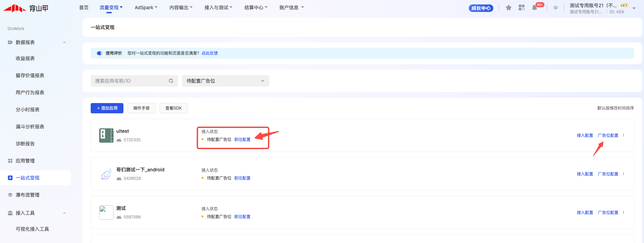Collapse the 接入工具 sidebar section
Viewport: 644px width, 243px height.
pos(64,213)
